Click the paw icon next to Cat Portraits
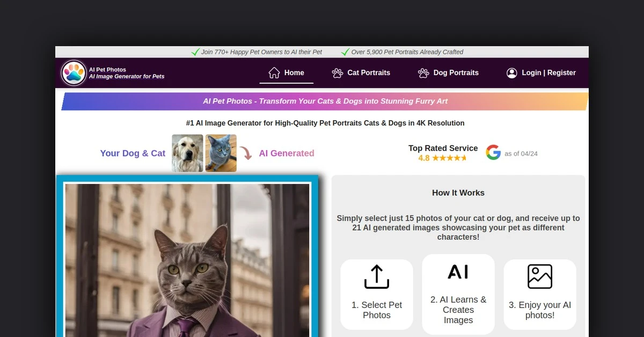 click(x=337, y=72)
